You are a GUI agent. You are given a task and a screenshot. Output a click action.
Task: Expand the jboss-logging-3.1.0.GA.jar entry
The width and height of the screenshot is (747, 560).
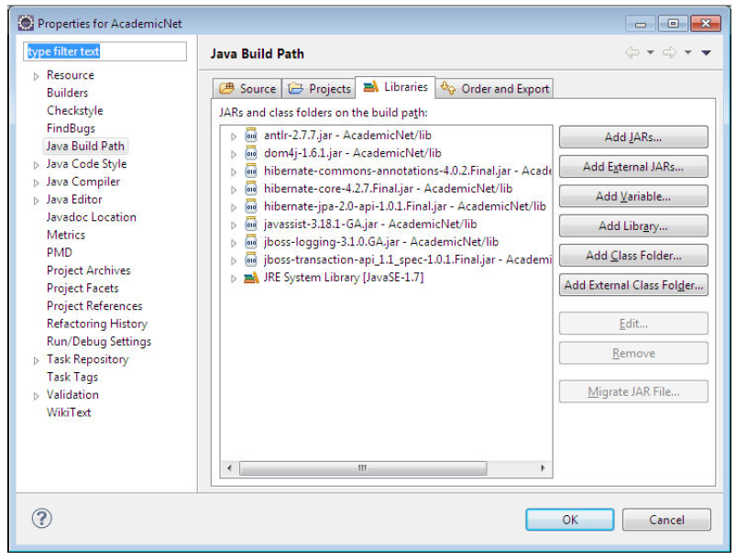pos(234,243)
